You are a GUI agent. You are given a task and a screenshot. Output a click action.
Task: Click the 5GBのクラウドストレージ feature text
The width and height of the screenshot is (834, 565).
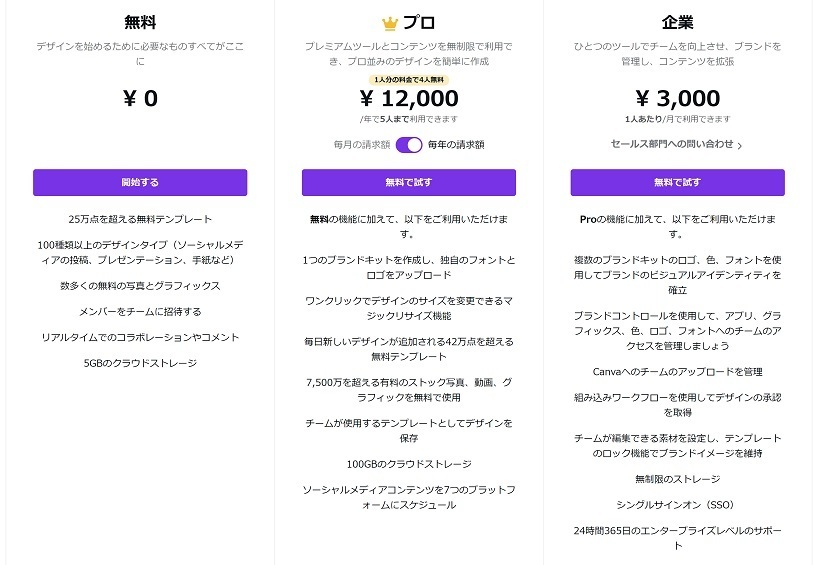(140, 363)
